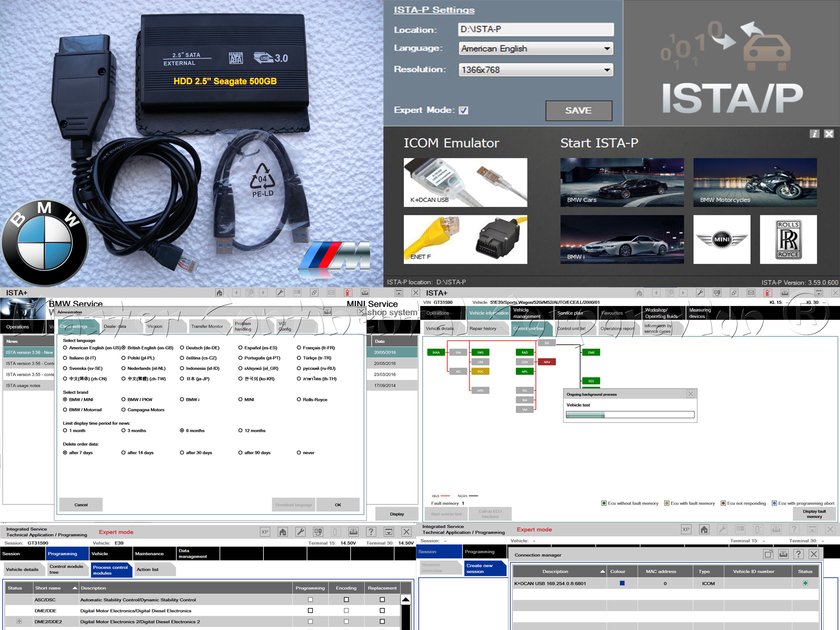The height and width of the screenshot is (630, 840).
Task: Open the toolbar dropdown in control unit tree window
Action: click(819, 293)
